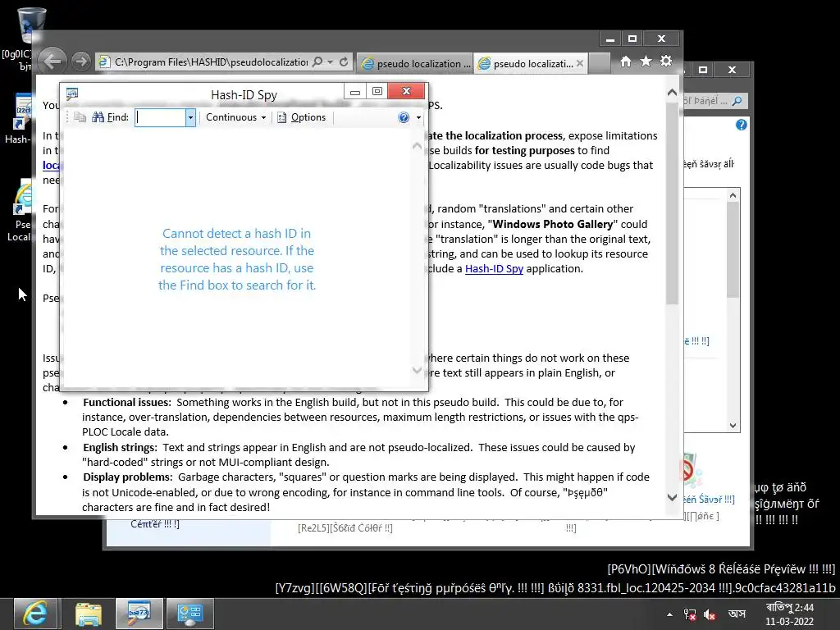The image size is (840, 630).
Task: Open Internet Explorer from the taskbar
Action: click(34, 614)
